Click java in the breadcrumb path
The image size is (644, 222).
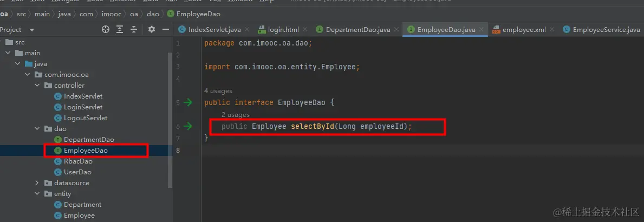click(x=64, y=14)
